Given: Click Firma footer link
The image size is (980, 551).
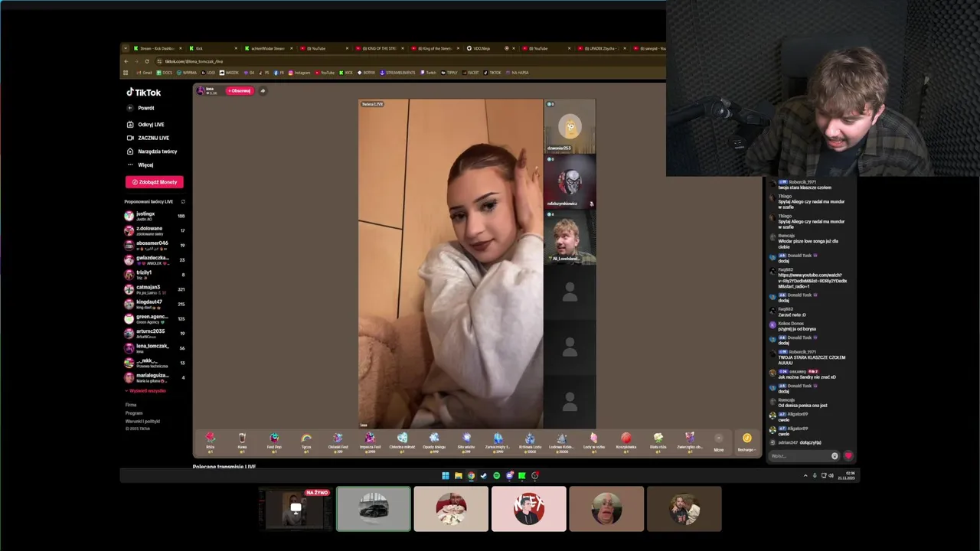Looking at the screenshot, I should coord(131,405).
